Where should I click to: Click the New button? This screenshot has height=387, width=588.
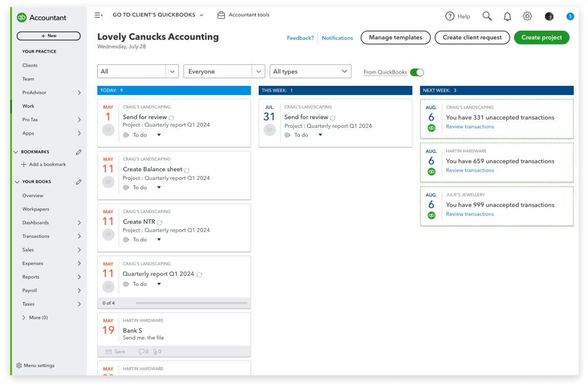49,36
